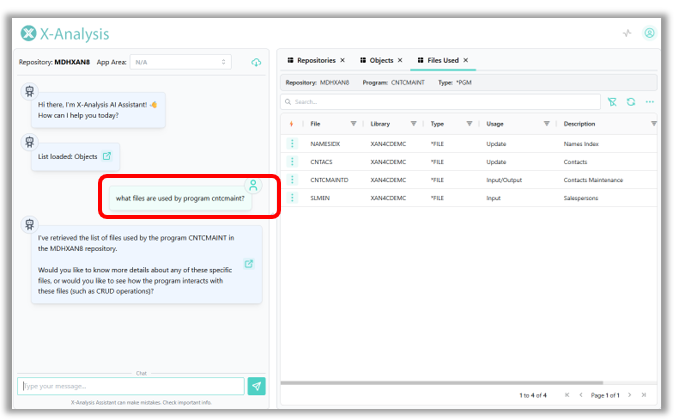Viewport: 675px width, 420px height.
Task: Open filter menu for Library column
Action: (414, 124)
